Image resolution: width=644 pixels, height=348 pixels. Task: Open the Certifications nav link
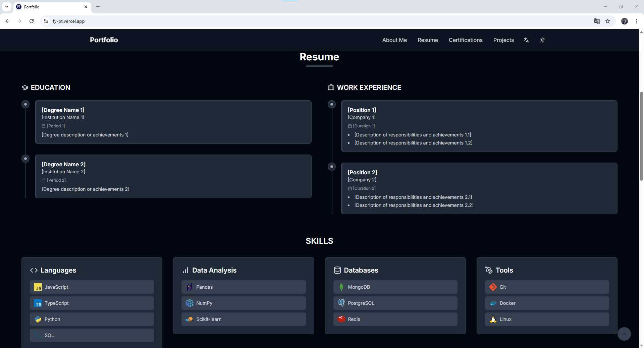point(466,40)
